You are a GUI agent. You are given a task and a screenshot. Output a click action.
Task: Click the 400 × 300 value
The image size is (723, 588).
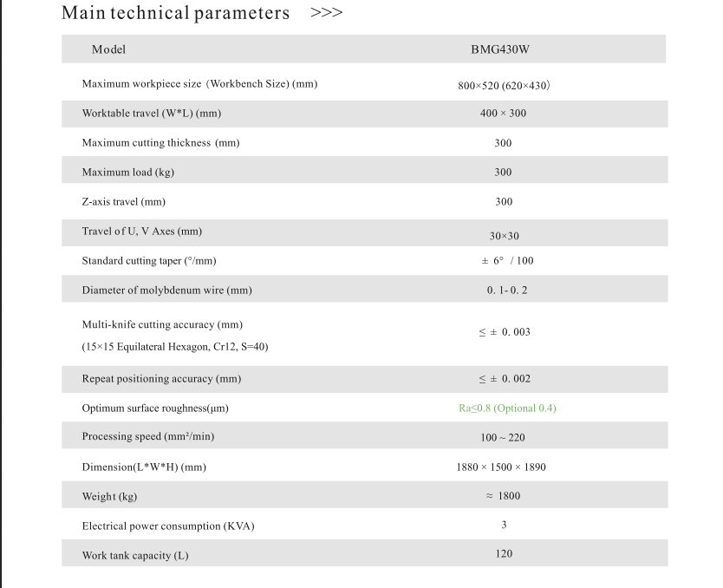(x=503, y=113)
